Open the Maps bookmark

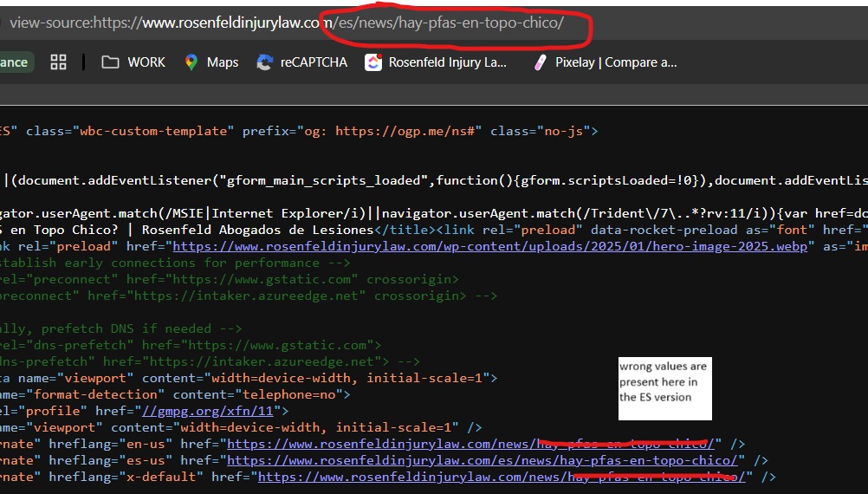(x=211, y=62)
